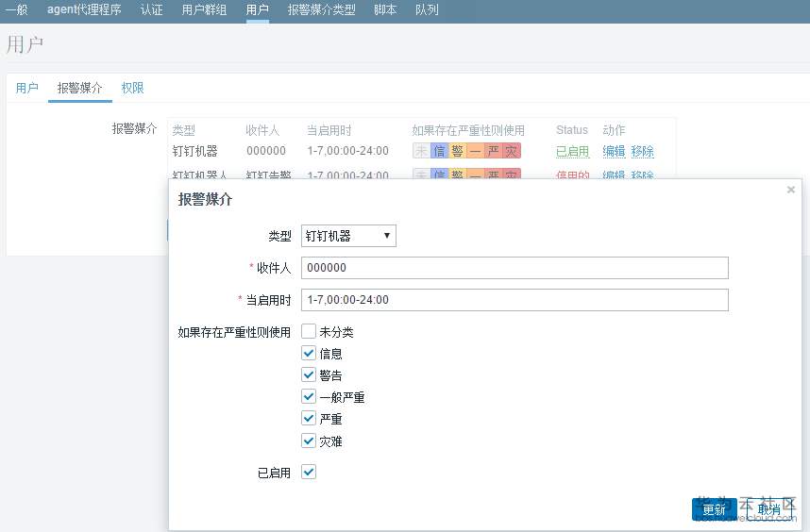Toggle the 已启用 checkbox

click(309, 472)
